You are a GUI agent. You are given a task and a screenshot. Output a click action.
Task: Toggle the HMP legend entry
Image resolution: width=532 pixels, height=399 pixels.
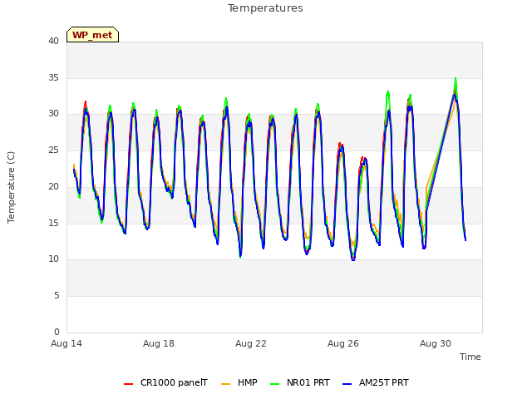coord(239,382)
